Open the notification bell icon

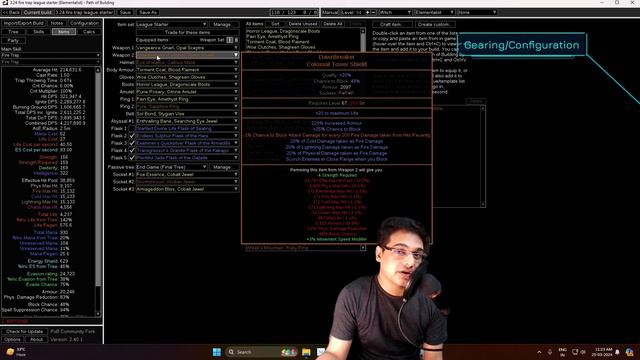coord(618,352)
